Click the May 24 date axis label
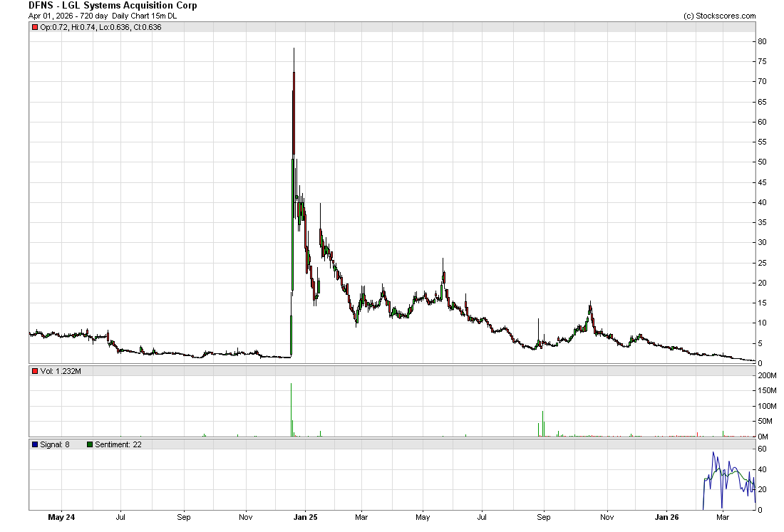Screen dimensions: 784x532 point(61,517)
